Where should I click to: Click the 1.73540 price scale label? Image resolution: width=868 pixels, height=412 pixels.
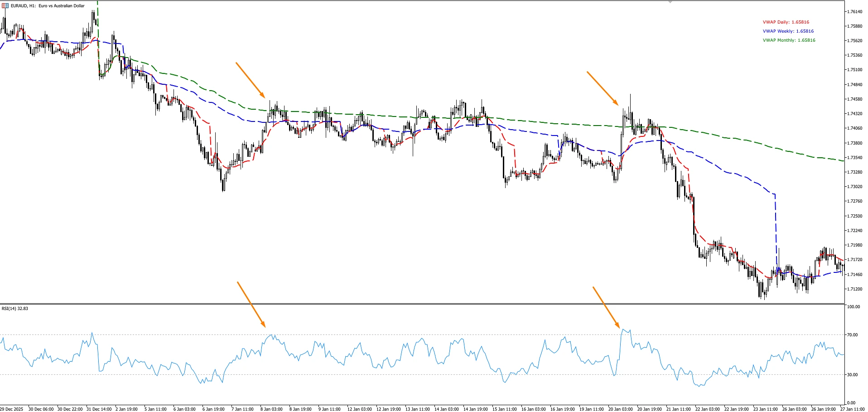[854, 158]
